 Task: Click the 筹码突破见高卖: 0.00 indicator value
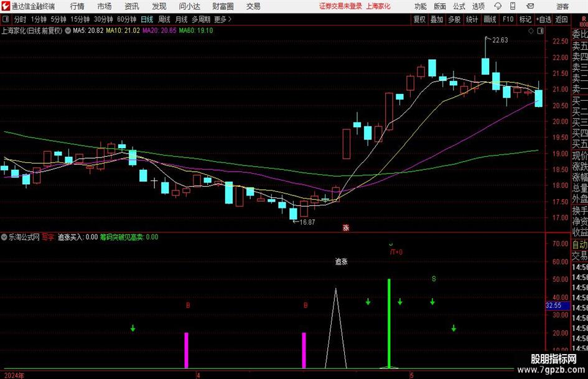coord(129,237)
